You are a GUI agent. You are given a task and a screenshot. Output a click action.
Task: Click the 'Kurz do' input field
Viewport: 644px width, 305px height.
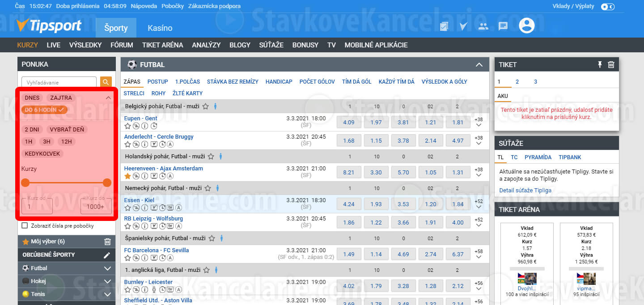(96, 206)
